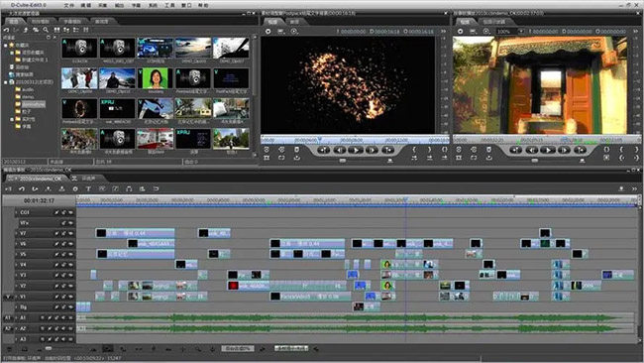Click the timeline zoom slider at the bottom left
Screen dimensions: 644x363
49,348
